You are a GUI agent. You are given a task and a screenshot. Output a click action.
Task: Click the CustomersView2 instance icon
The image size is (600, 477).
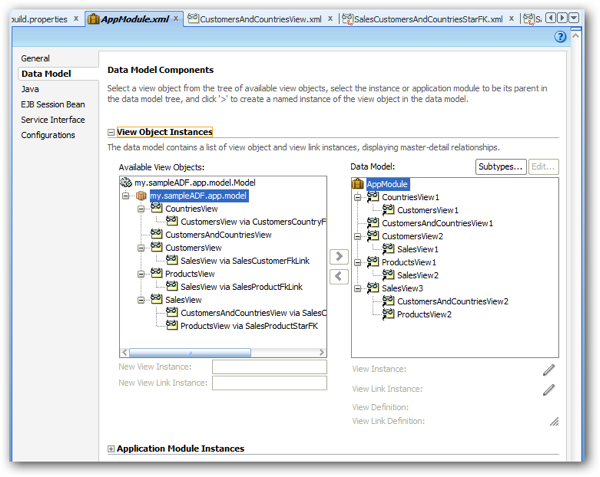[373, 236]
